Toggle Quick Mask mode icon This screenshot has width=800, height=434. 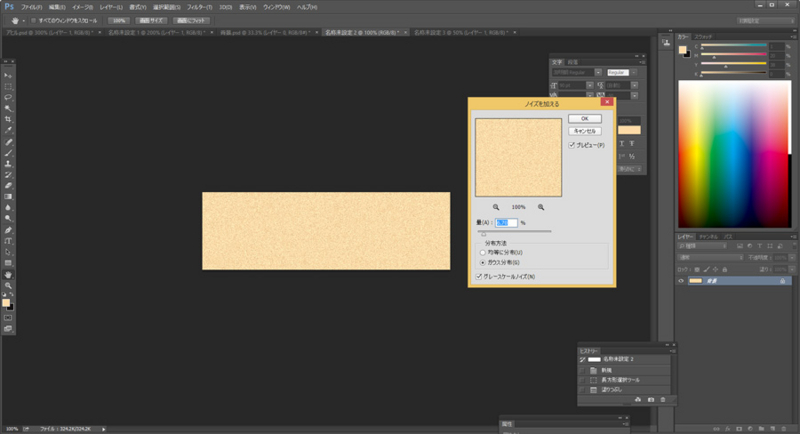tap(8, 318)
